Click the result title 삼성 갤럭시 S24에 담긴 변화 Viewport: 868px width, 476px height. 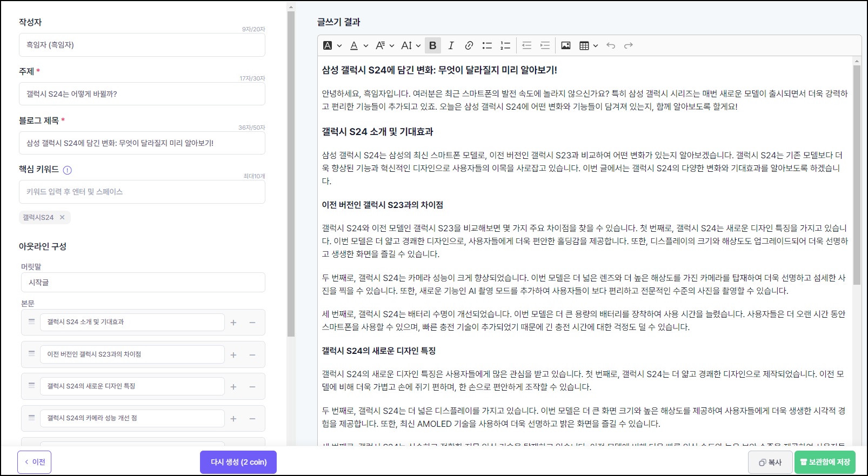[x=439, y=70]
